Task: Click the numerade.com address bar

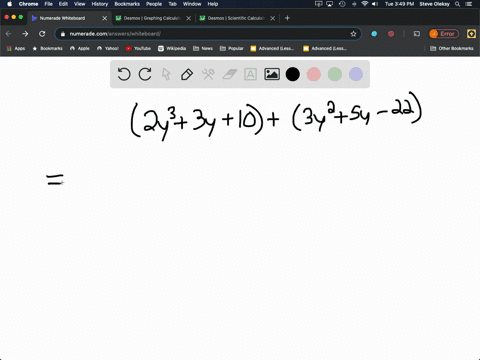Action: pyautogui.click(x=208, y=34)
